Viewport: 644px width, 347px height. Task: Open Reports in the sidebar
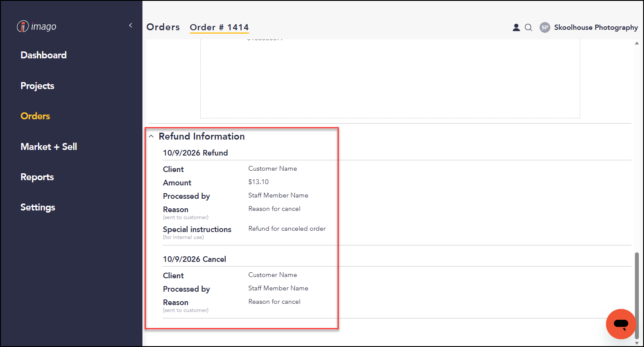[37, 177]
